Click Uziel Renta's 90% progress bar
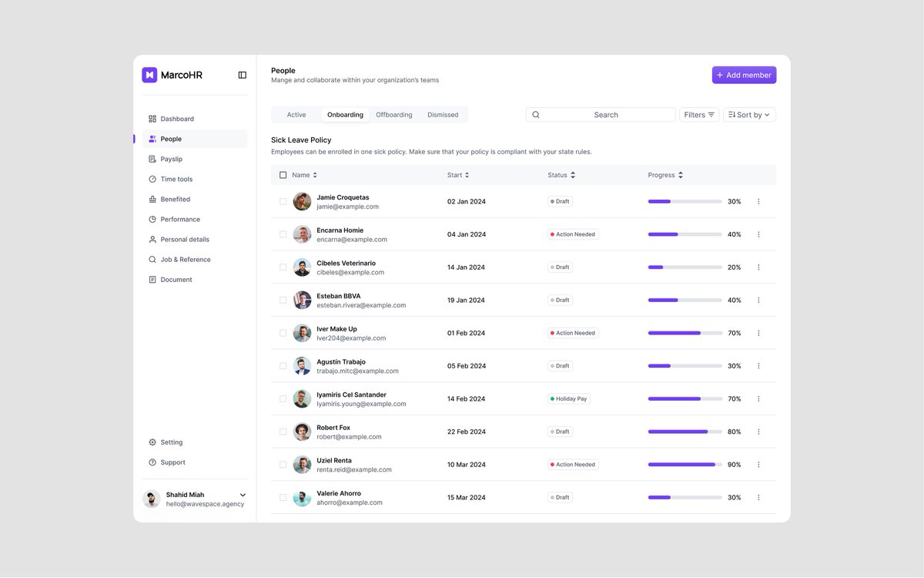924x578 pixels. 685,465
